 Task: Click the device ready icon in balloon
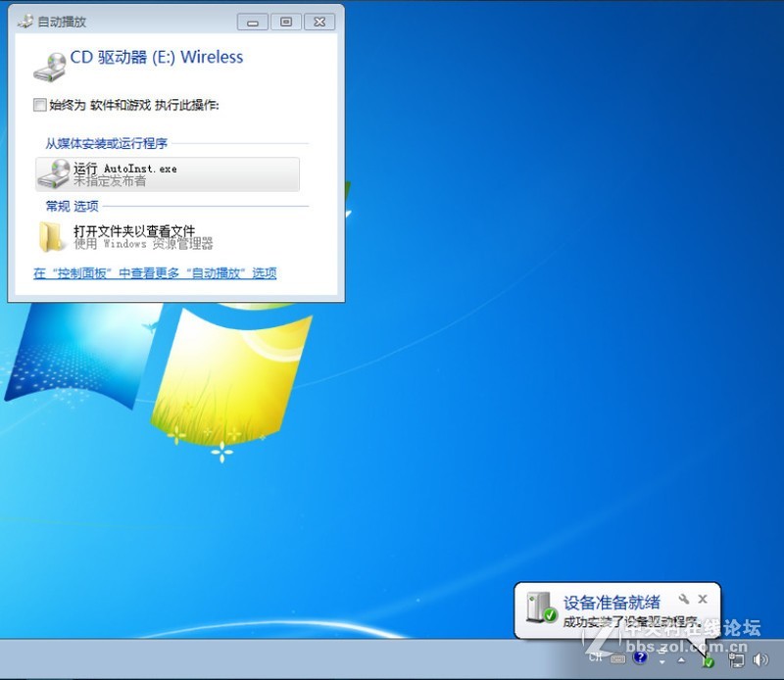pyautogui.click(x=541, y=607)
